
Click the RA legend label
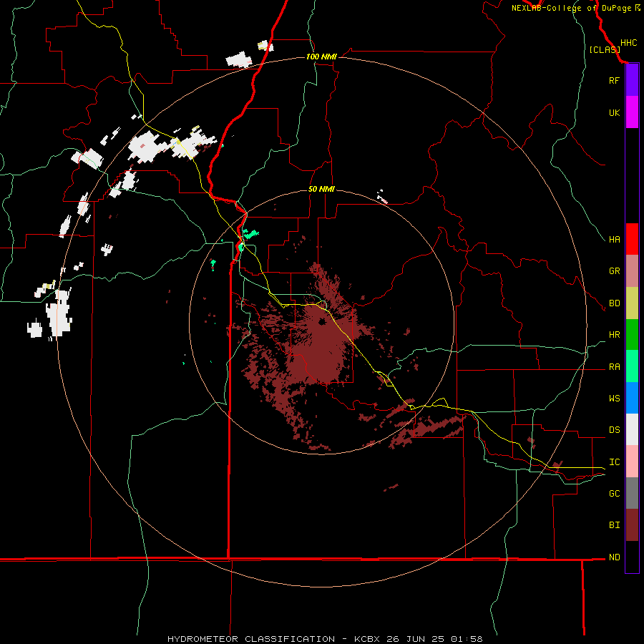pos(614,367)
